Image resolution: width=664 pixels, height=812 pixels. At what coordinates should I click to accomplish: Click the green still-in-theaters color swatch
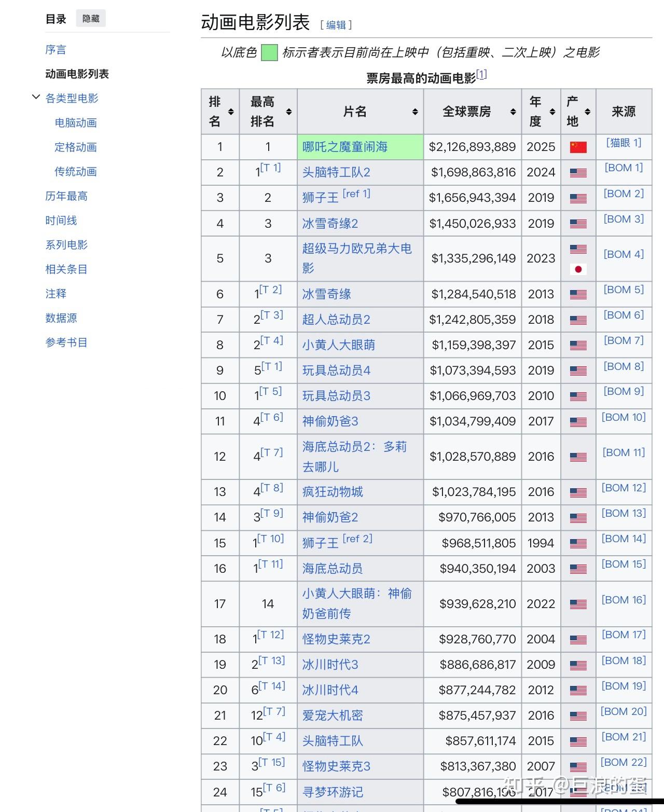268,52
